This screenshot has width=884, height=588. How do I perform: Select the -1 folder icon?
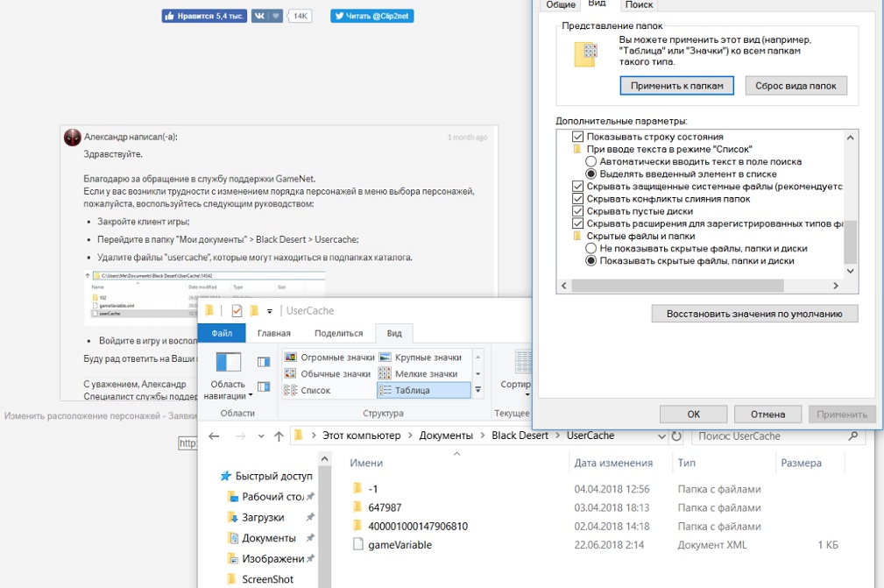[357, 489]
